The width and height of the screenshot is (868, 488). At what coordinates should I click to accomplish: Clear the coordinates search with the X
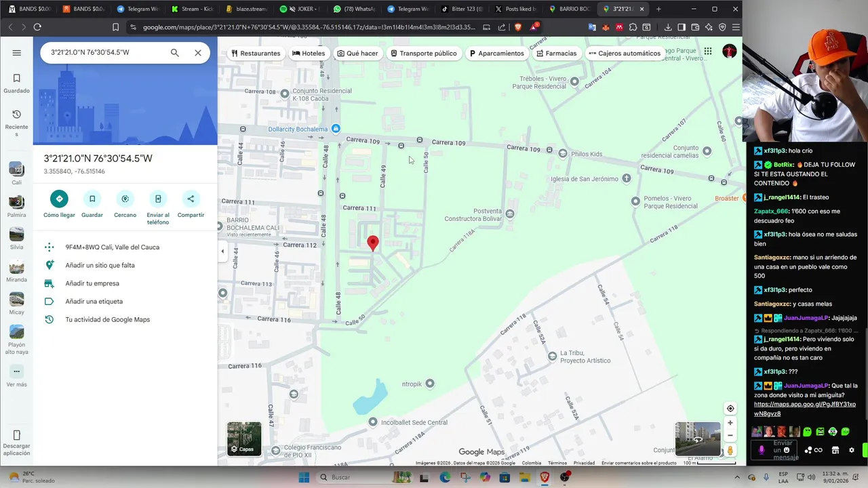coord(198,53)
